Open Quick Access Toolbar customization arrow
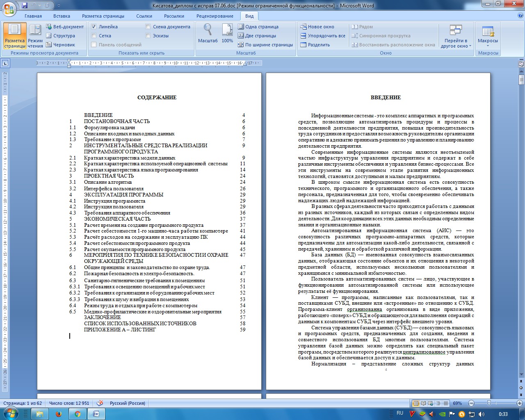 pos(59,6)
